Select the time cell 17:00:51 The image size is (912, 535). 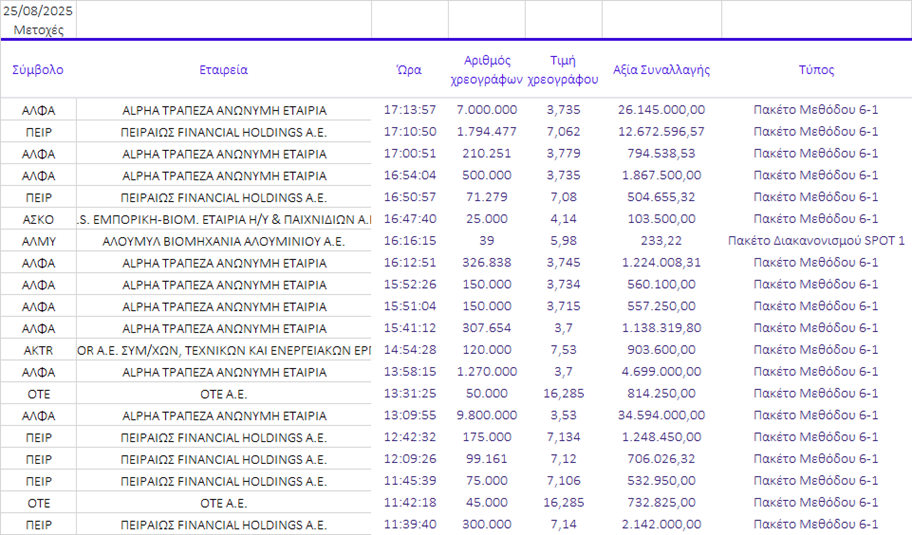(409, 154)
